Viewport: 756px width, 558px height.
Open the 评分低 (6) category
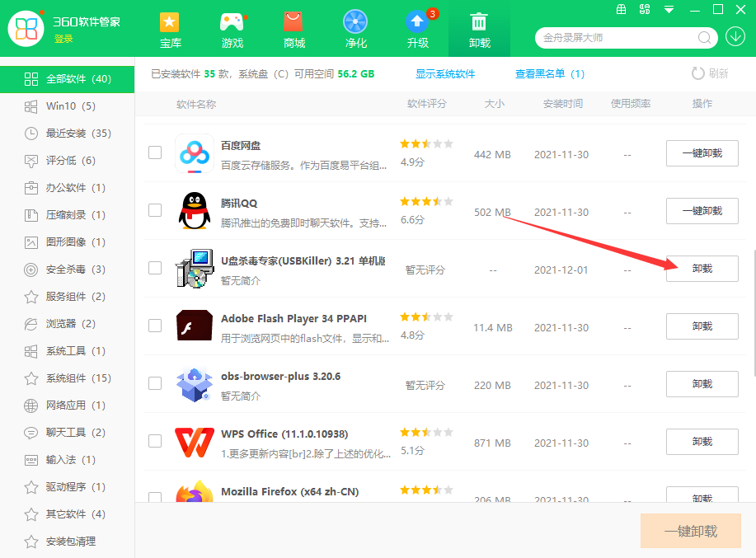(x=67, y=161)
